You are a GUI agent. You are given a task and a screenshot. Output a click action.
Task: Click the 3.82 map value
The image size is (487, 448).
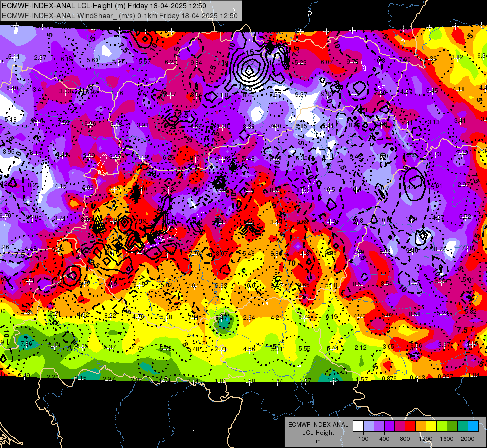pos(457,57)
